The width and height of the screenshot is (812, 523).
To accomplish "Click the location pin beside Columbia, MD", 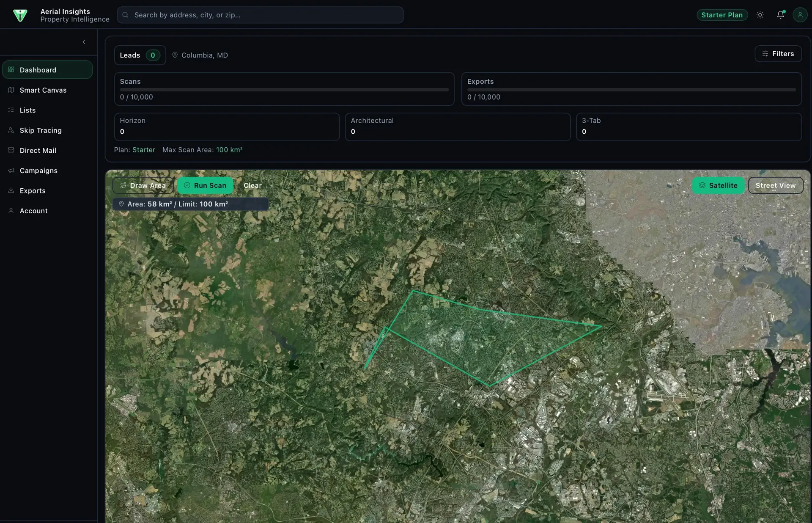I will [x=175, y=55].
